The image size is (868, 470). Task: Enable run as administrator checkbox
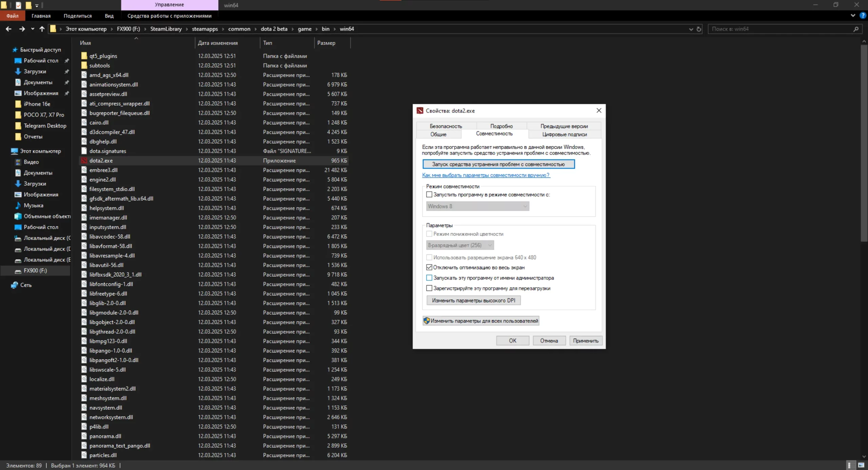coord(429,278)
